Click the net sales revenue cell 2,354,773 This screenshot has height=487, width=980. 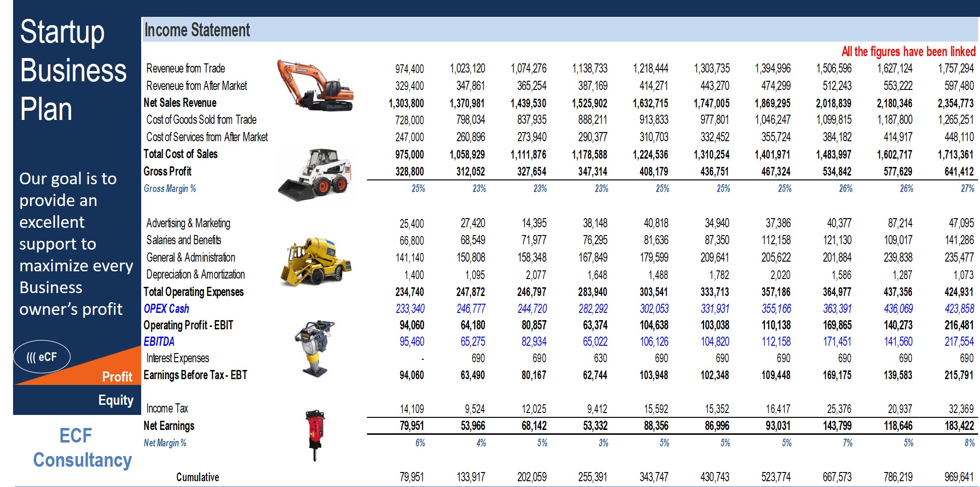(956, 103)
